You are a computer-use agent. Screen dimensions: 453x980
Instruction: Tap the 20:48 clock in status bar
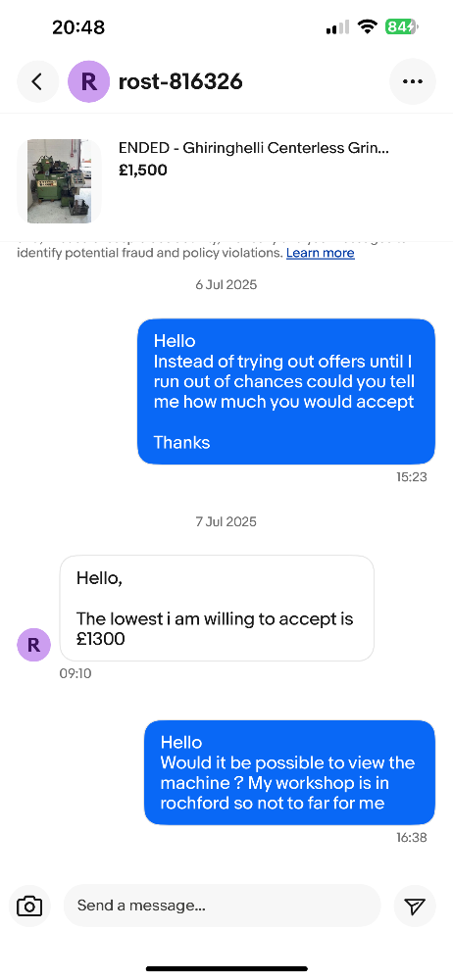78,26
